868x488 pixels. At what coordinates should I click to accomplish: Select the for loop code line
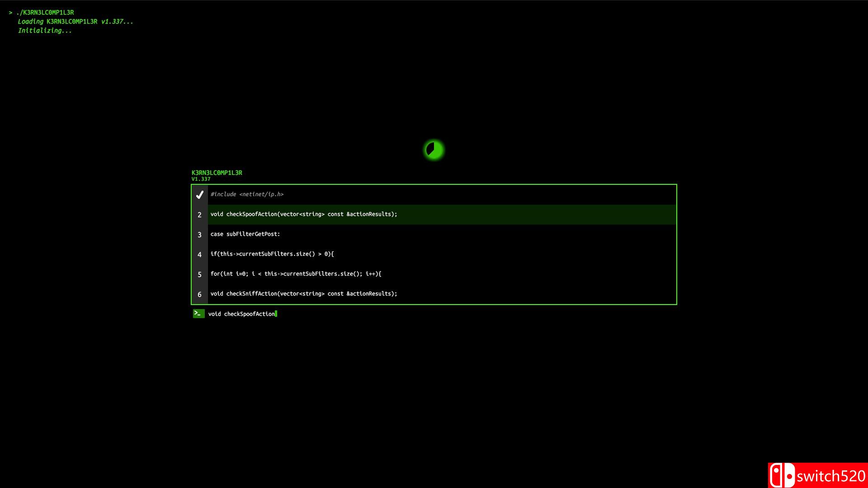pos(296,274)
